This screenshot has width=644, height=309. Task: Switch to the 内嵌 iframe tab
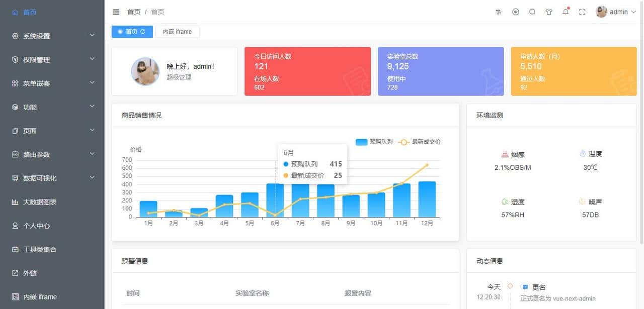click(177, 31)
